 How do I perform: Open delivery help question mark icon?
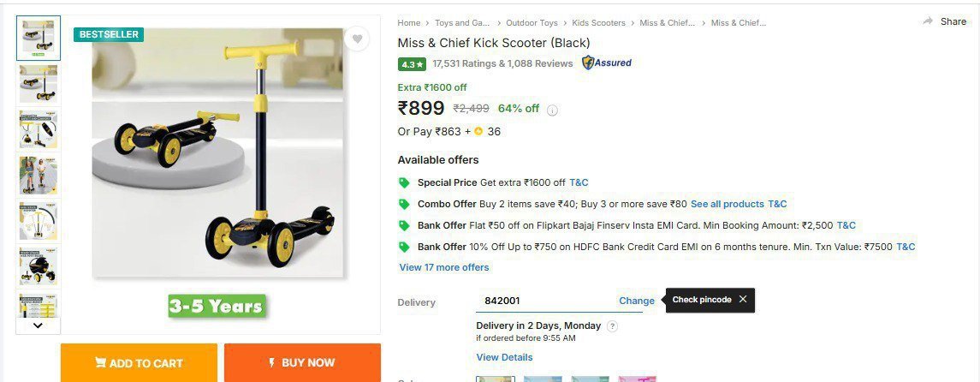[612, 326]
